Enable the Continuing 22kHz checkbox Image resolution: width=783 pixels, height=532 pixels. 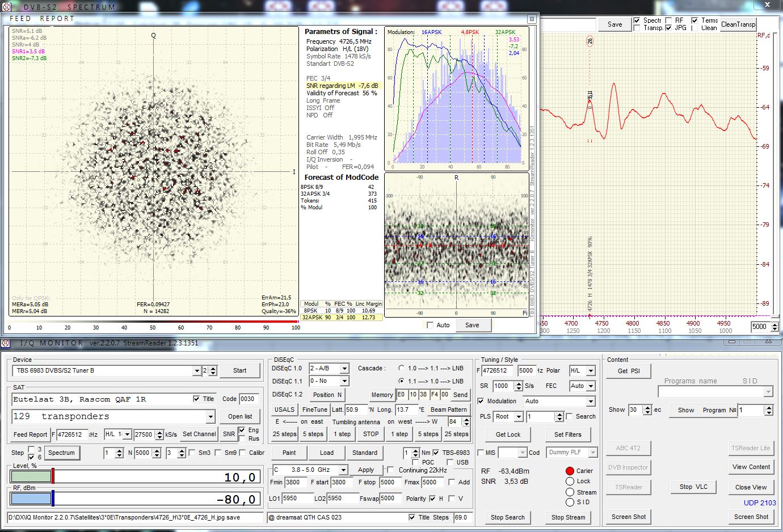[390, 470]
